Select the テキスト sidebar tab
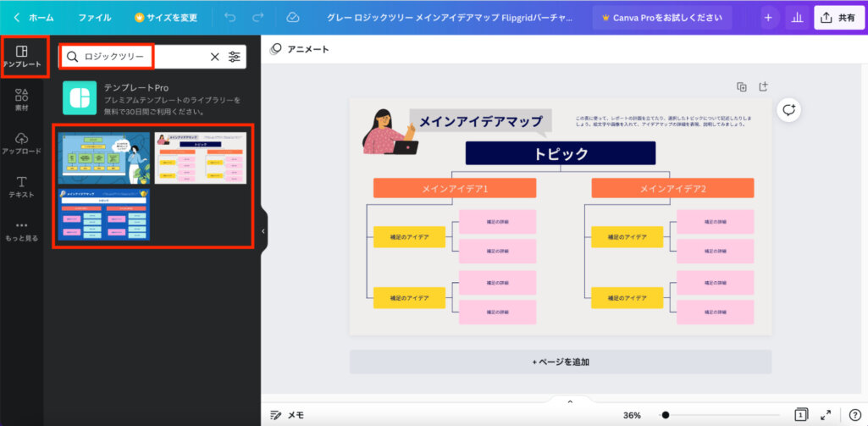Viewport: 868px width, 426px height. 21,186
